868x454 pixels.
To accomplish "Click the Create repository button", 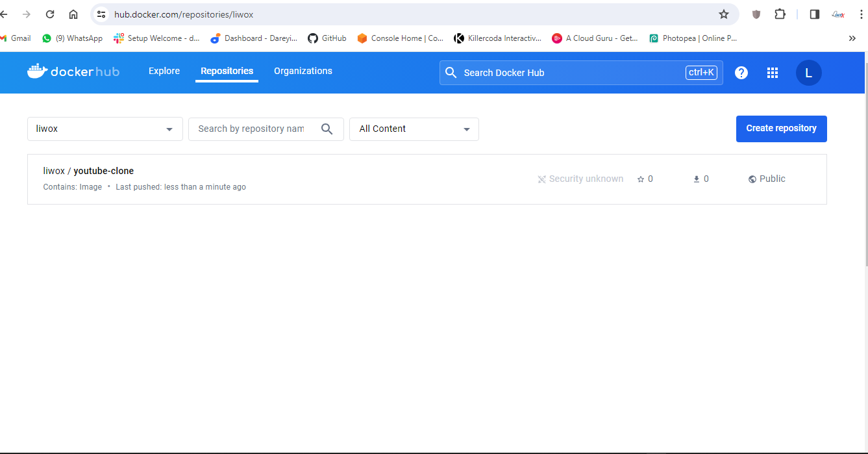I will pos(781,129).
